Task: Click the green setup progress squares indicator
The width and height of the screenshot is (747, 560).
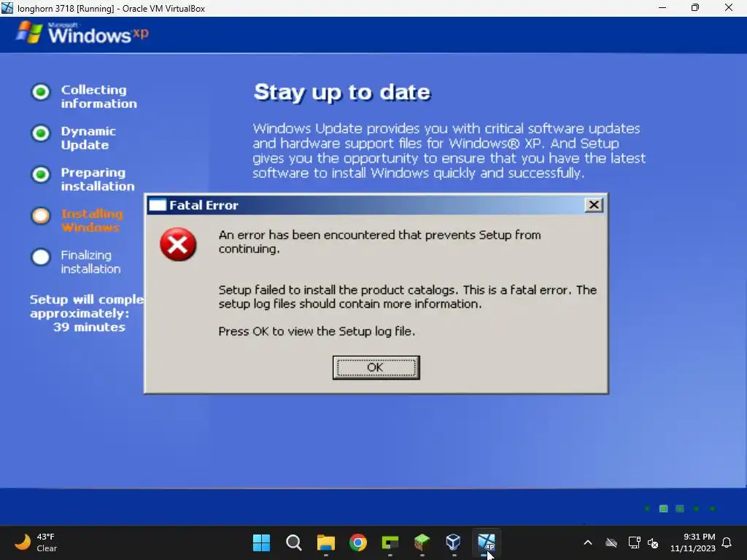Action: click(680, 508)
